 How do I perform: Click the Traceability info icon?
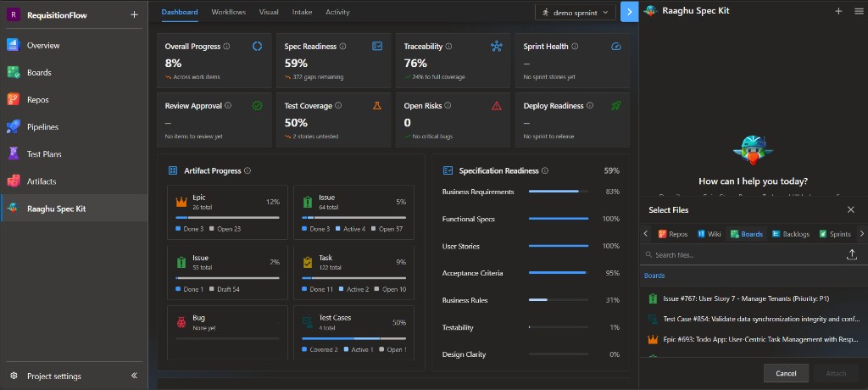coord(448,47)
